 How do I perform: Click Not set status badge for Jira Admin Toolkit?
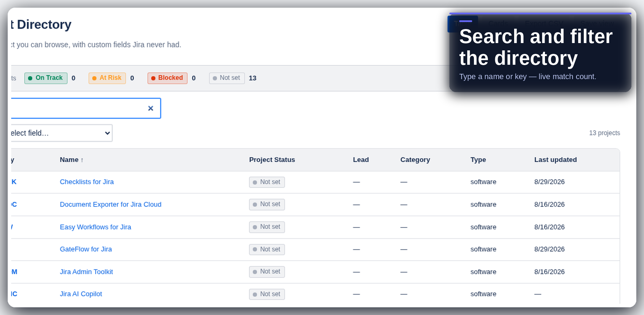pyautogui.click(x=267, y=272)
